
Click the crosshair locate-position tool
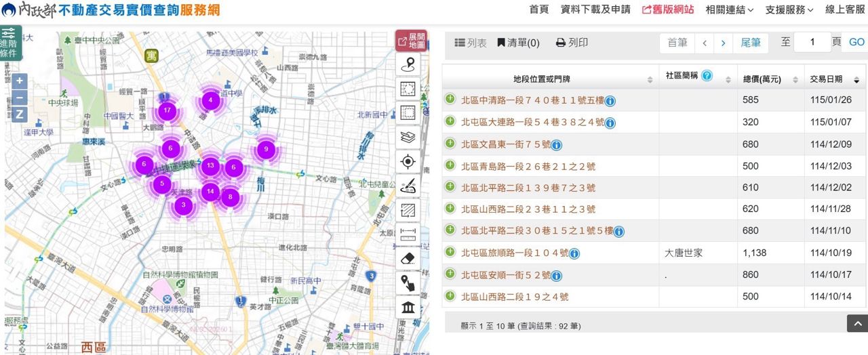point(408,161)
